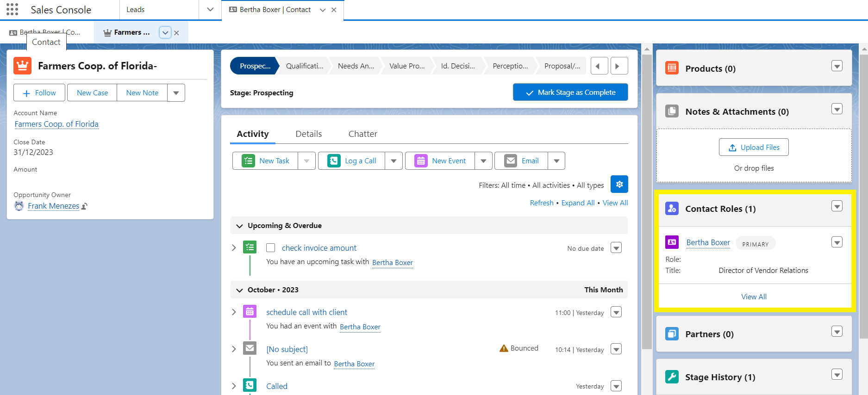868x395 pixels.
Task: Collapse the Upcoming & Overdue section
Action: tap(239, 226)
